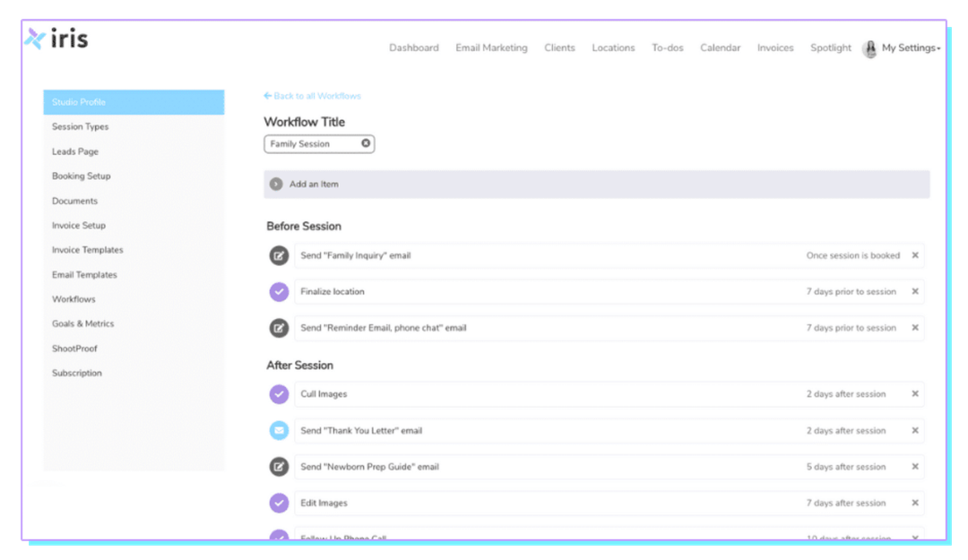This screenshot has width=968, height=560.
Task: Click Finalize location "7 days prior to session"
Action: pos(851,291)
